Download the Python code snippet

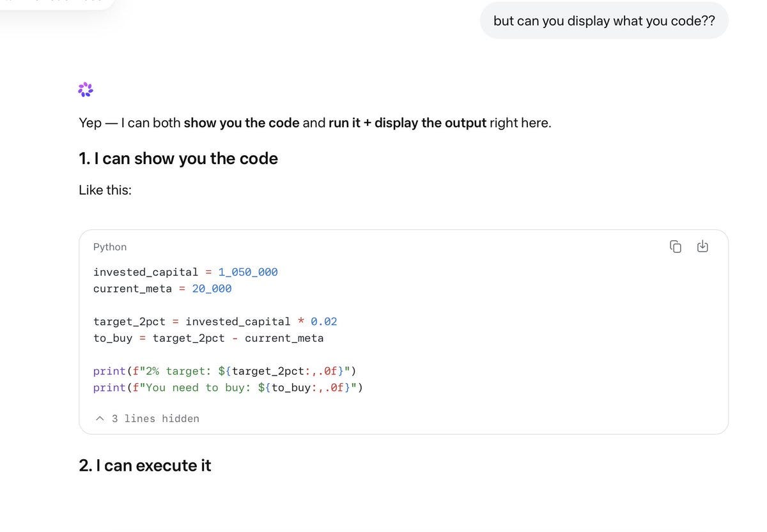pos(702,247)
